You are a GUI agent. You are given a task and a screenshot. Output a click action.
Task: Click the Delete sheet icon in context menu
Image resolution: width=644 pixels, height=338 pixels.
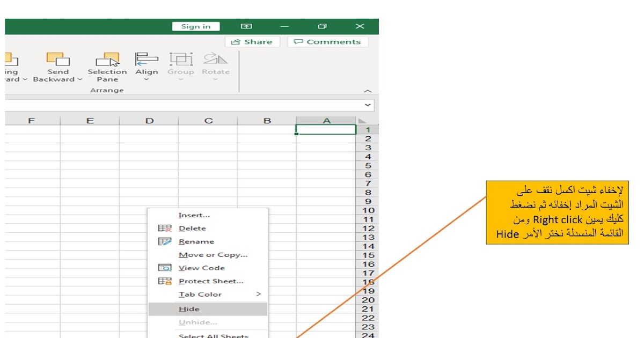pos(164,228)
